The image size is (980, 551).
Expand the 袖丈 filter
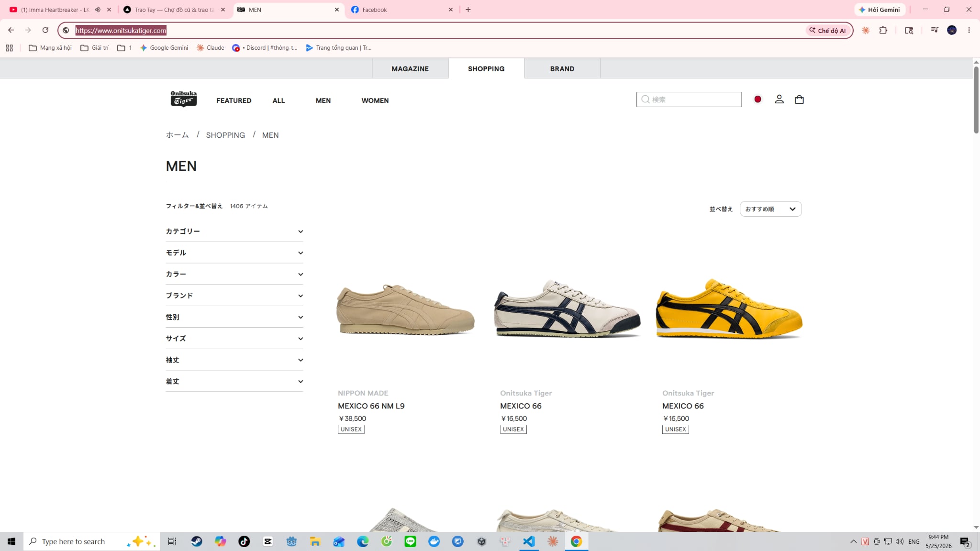234,360
